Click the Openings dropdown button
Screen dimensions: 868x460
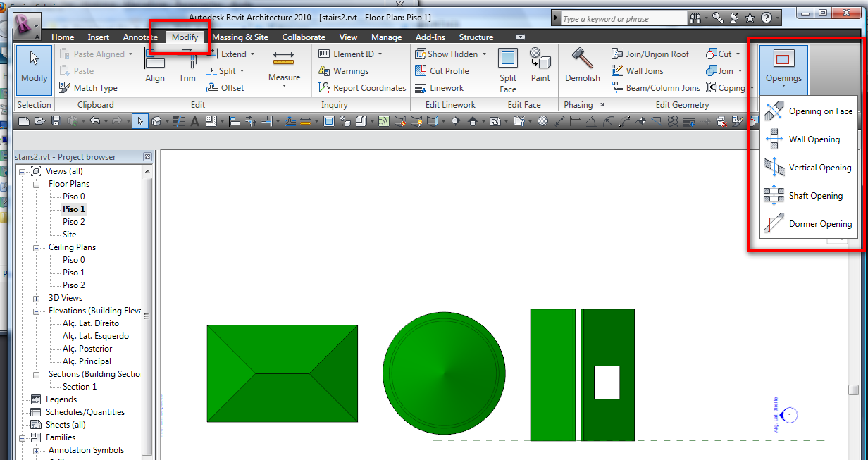pyautogui.click(x=783, y=70)
